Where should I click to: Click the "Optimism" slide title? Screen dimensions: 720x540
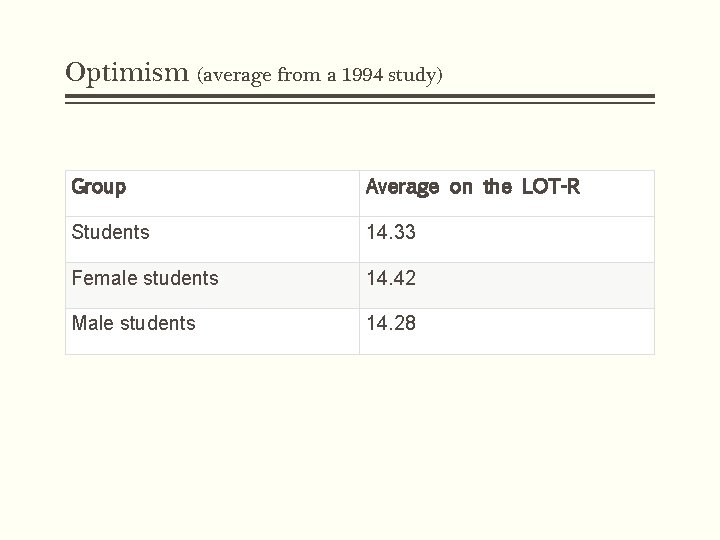[x=127, y=73]
